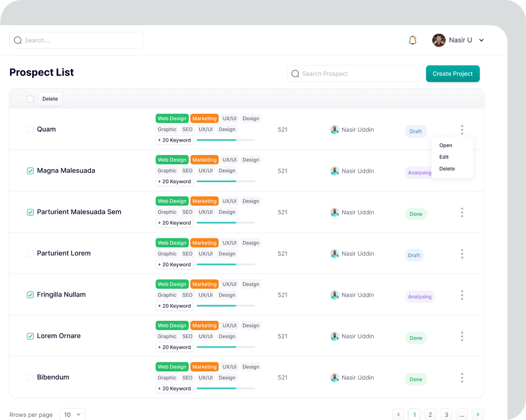The height and width of the screenshot is (420, 526).
Task: Expand the Nasir U account dropdown chevron
Action: (x=481, y=40)
